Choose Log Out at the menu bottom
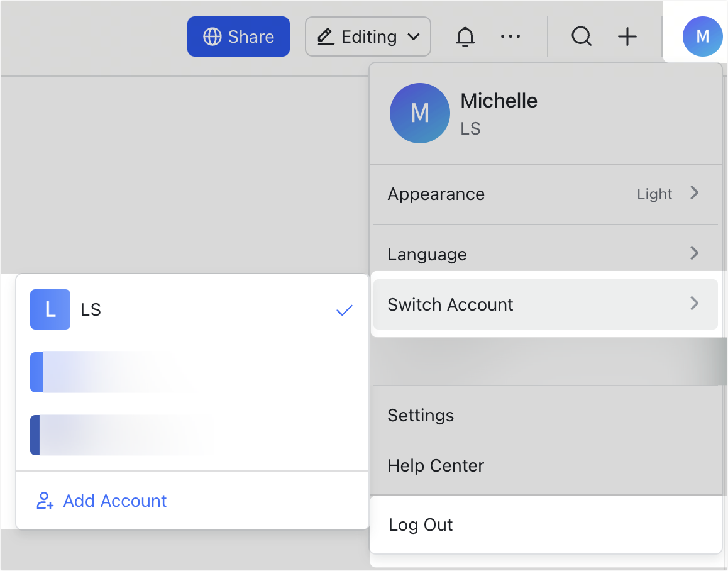728x571 pixels. click(421, 524)
